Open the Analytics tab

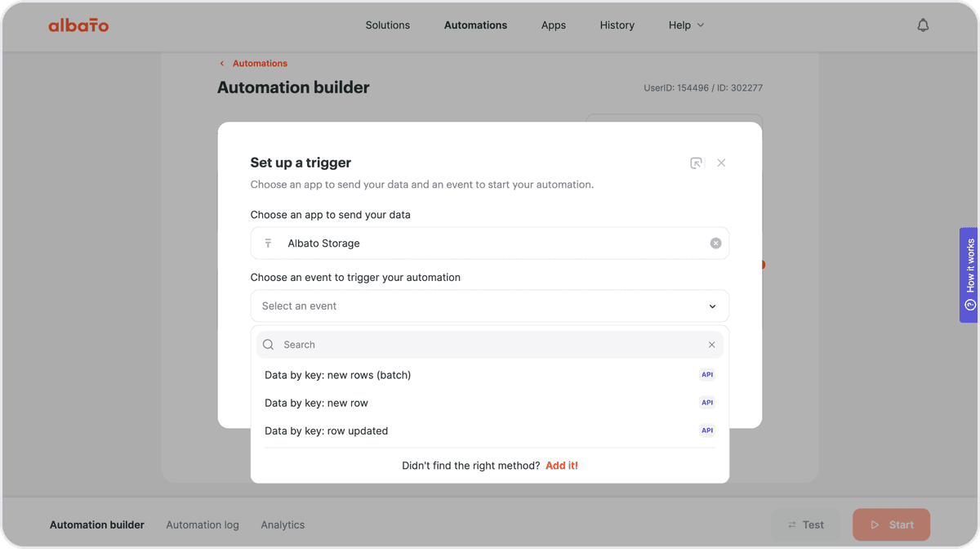click(283, 525)
